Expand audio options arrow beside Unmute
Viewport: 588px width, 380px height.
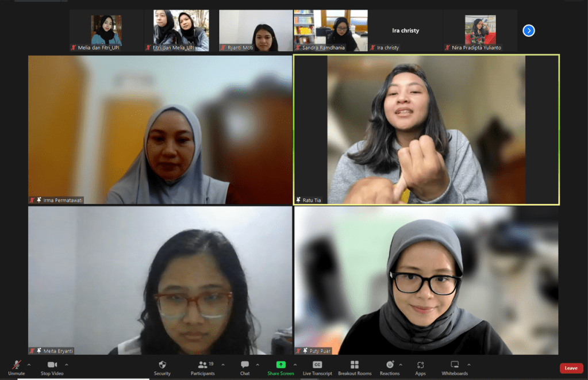click(29, 364)
